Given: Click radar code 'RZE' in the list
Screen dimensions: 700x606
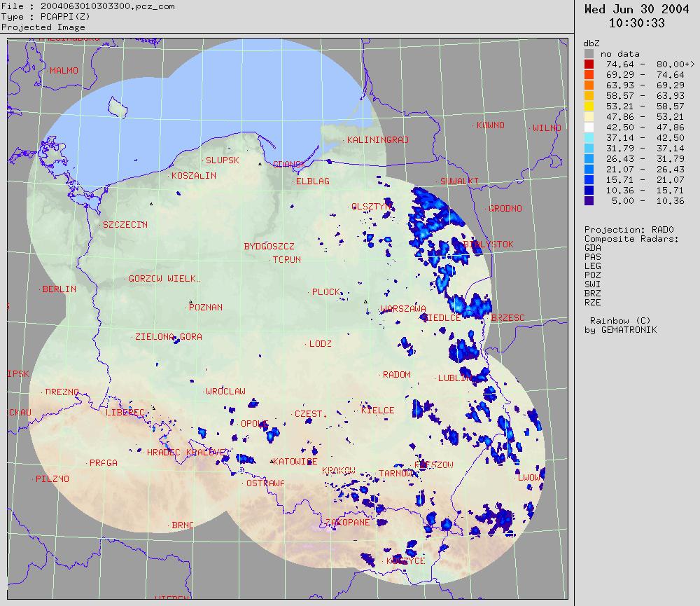Looking at the screenshot, I should (593, 302).
